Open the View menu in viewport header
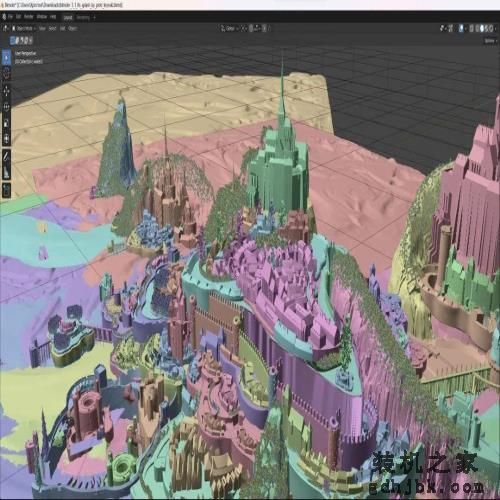The width and height of the screenshot is (500, 500). [42, 29]
